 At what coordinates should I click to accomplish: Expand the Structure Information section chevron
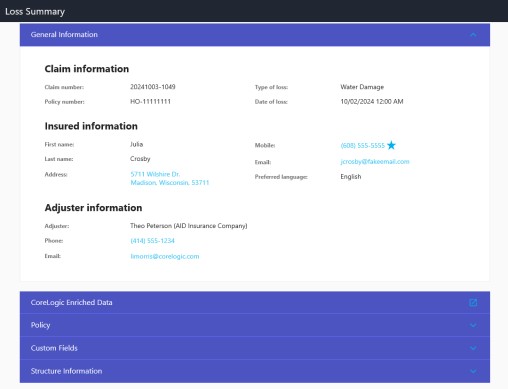tap(473, 371)
